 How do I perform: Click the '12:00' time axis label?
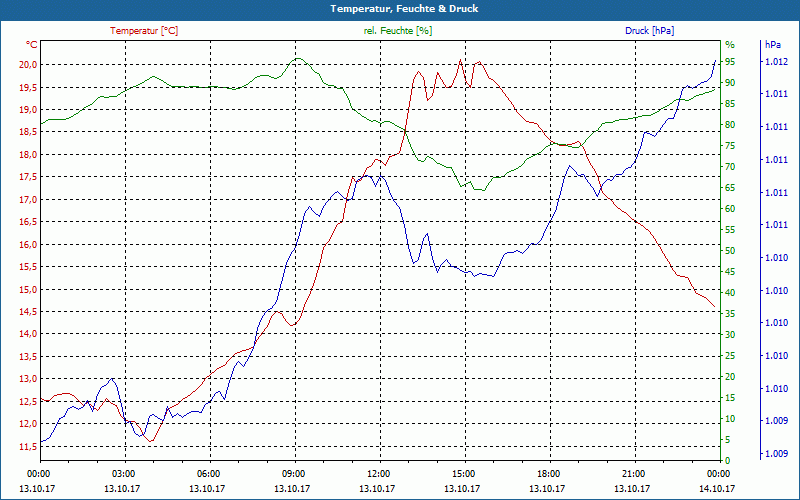(381, 474)
